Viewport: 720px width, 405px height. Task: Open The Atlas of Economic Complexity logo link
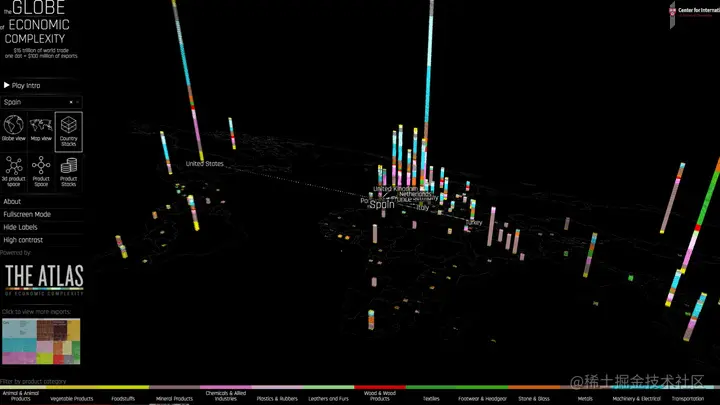44,279
